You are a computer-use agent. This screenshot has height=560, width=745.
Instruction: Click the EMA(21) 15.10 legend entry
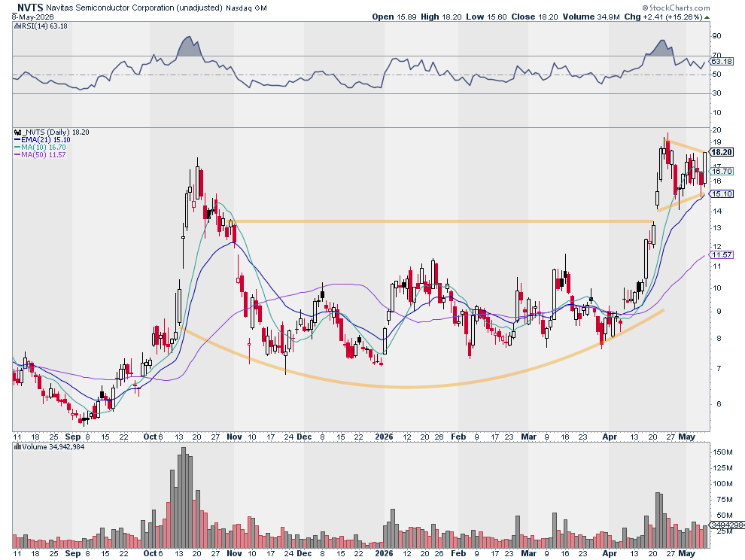42,140
